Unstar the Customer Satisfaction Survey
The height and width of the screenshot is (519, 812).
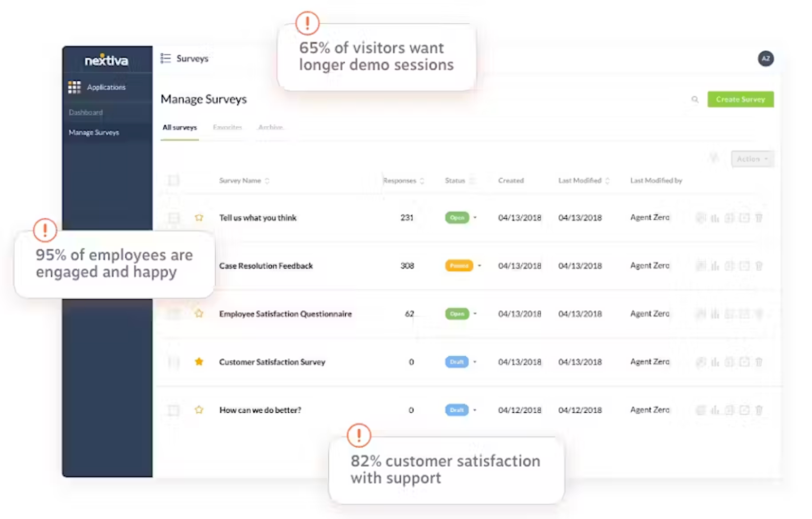[199, 362]
